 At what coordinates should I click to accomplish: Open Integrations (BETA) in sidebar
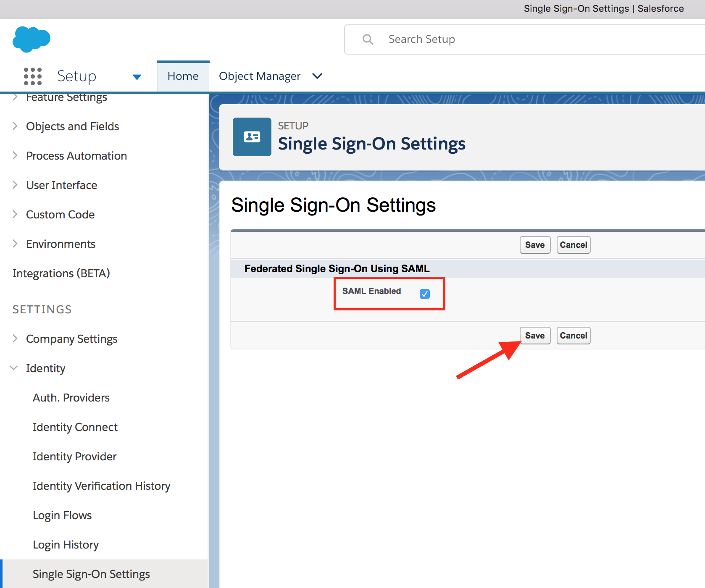61,273
